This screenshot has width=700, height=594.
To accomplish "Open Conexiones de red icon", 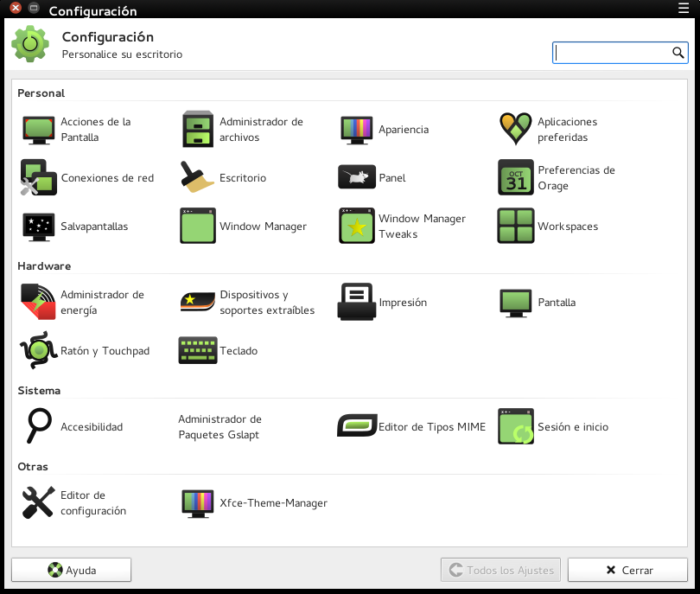I will click(38, 178).
